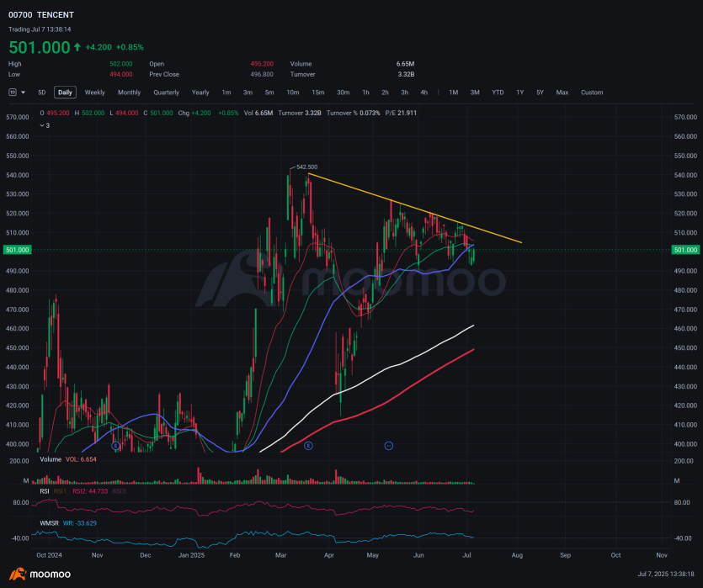Select the 3m interval

(x=248, y=93)
